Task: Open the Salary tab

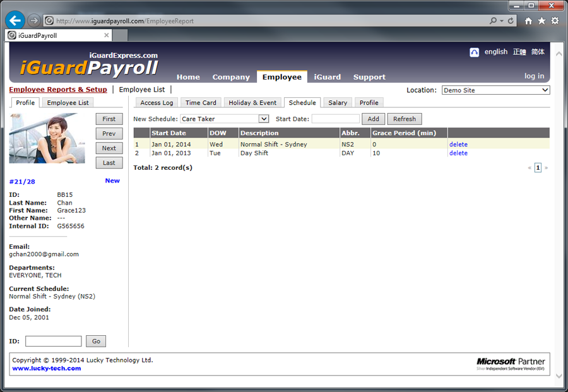Action: [338, 102]
